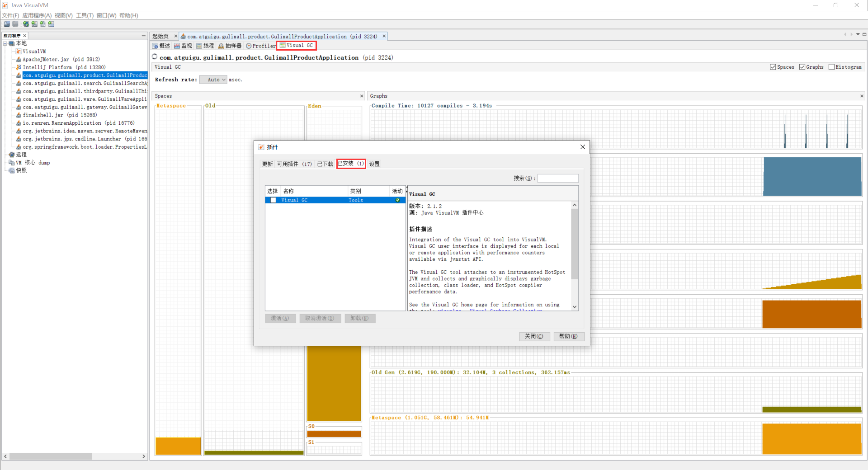Screen dimensions: 868x470
Task: Close the Spaces panel with its X
Action: click(361, 96)
